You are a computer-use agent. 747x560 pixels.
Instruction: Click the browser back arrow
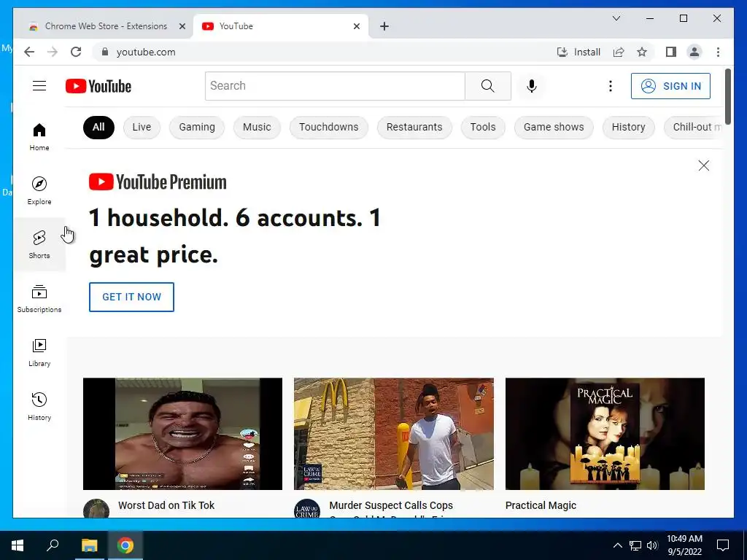(x=29, y=52)
